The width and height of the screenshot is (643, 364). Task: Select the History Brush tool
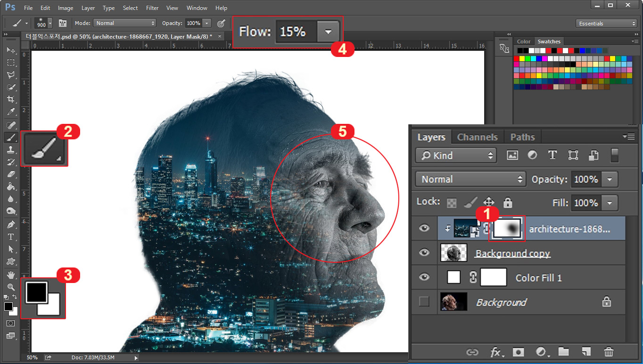pos(11,162)
